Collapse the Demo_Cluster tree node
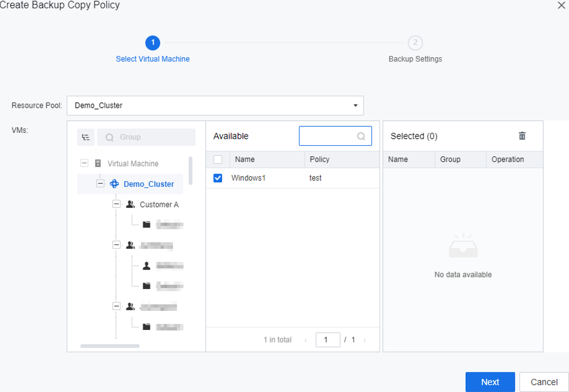The height and width of the screenshot is (392, 569). pos(100,184)
